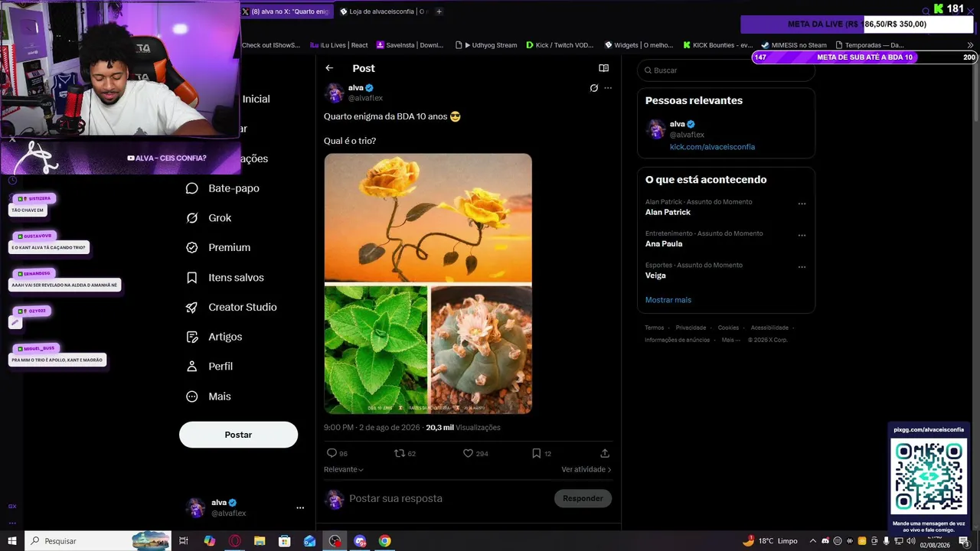
Task: Switch to Loja de alvaceisconfia tab
Action: (x=383, y=11)
